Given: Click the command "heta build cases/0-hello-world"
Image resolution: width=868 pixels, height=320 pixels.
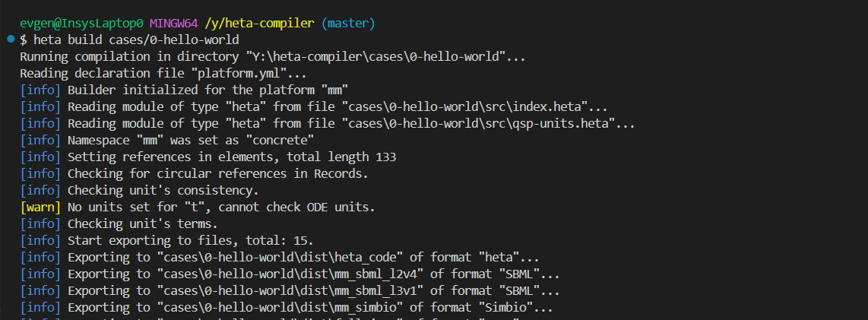Looking at the screenshot, I should (136, 40).
